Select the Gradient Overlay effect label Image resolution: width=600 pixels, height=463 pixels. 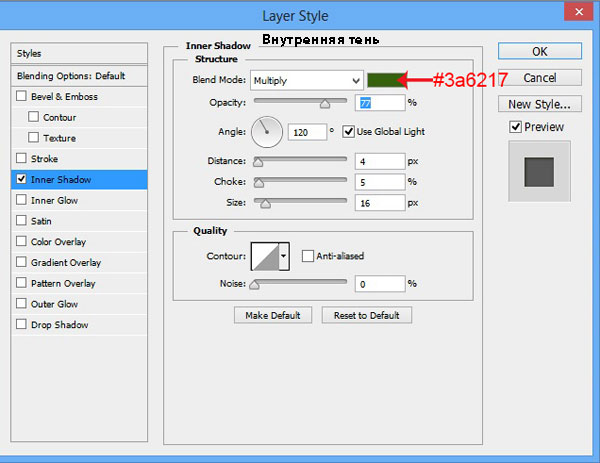pos(66,262)
